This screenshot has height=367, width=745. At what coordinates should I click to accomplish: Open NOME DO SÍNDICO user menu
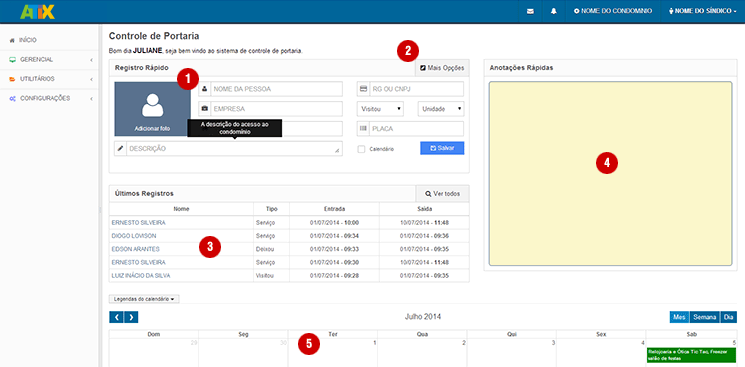703,11
